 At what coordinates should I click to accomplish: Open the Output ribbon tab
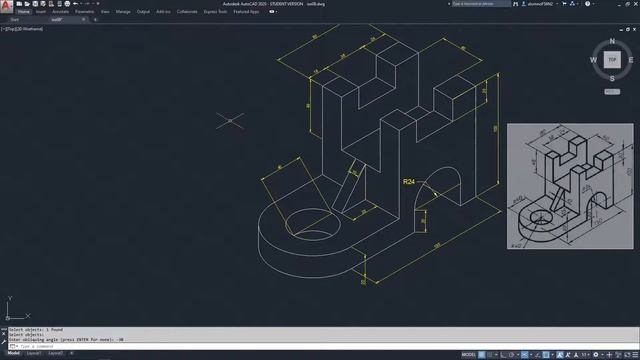tap(143, 12)
